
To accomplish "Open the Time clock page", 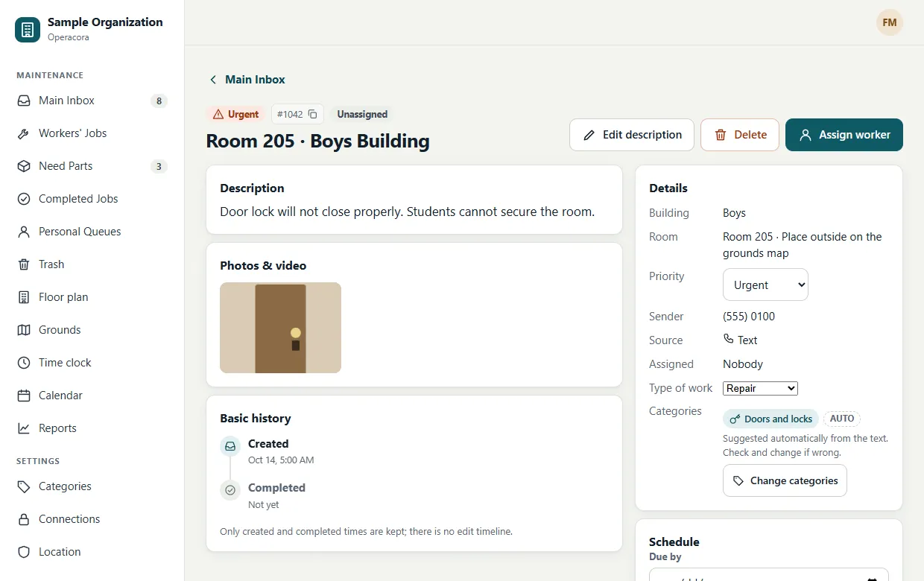I will pyautogui.click(x=92, y=363).
